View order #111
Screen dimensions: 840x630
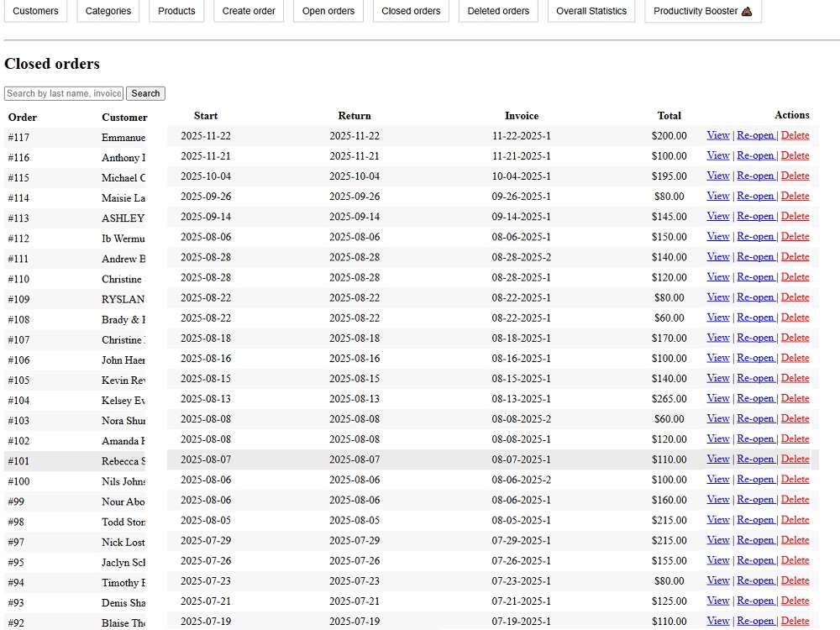click(718, 256)
